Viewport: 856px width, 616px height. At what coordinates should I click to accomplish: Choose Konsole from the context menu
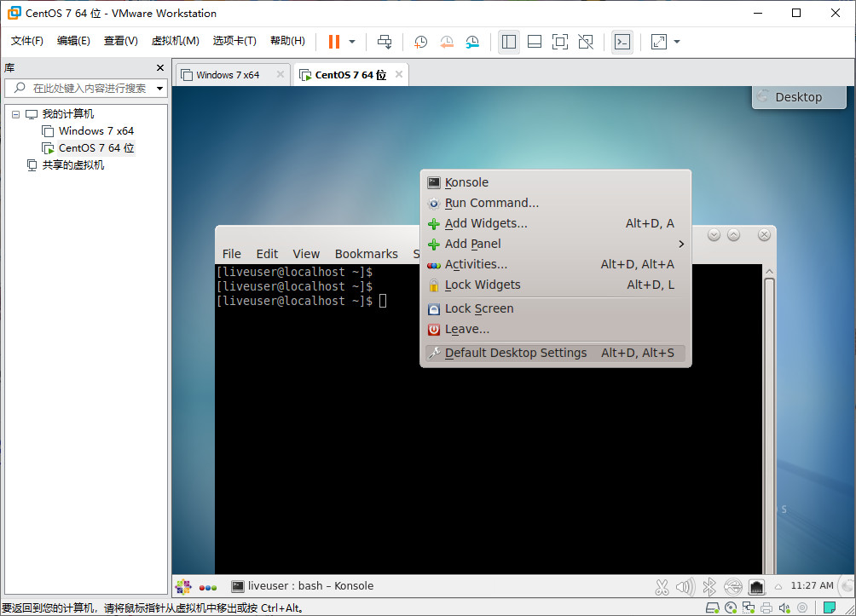555,182
